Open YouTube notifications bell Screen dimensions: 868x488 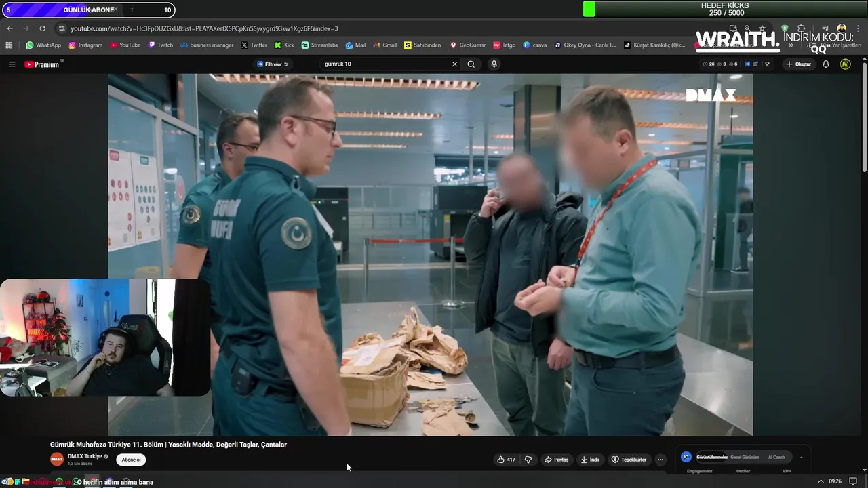coord(826,64)
